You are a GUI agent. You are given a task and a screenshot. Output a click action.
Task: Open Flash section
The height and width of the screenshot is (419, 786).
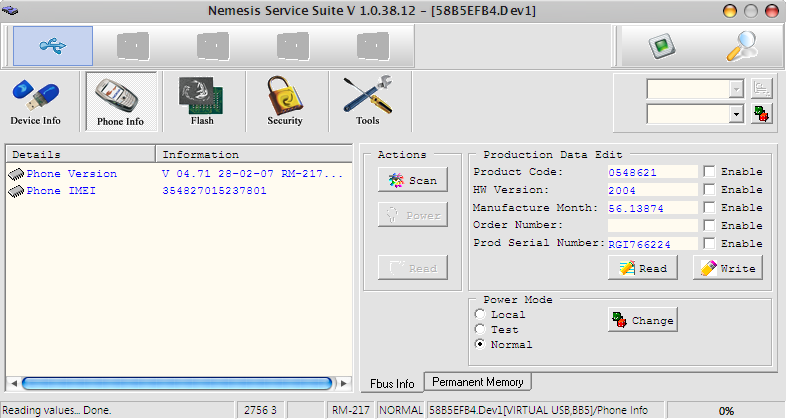[x=202, y=101]
